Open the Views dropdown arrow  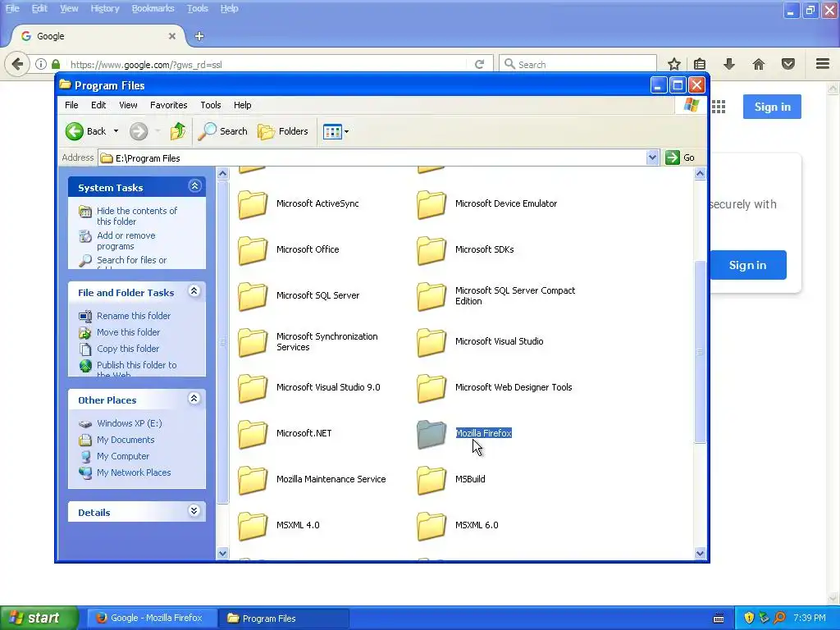pos(347,131)
